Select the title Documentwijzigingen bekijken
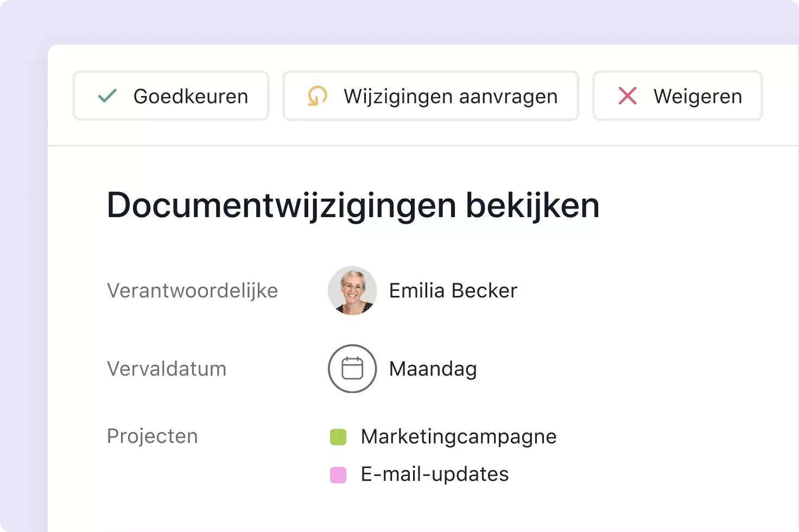This screenshot has height=532, width=799. (353, 205)
